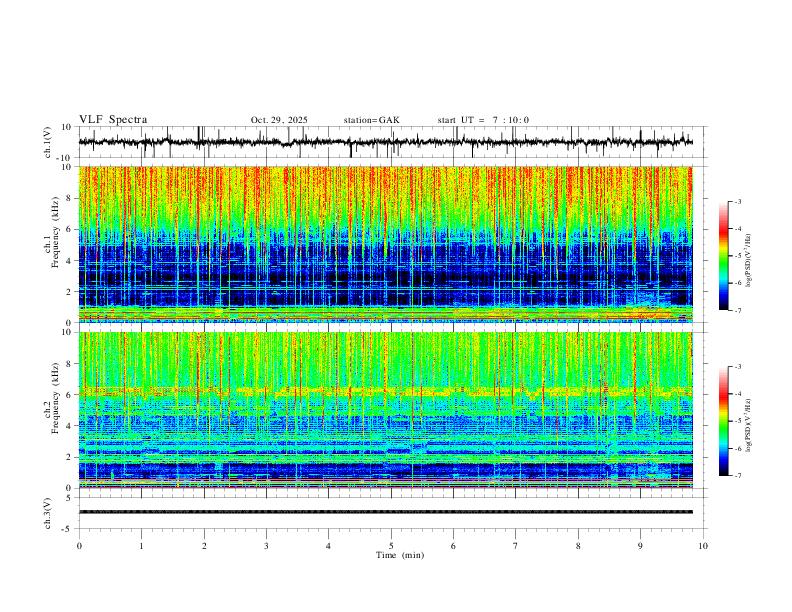792x612 pixels.
Task: Click the ch.1 colorbar "log(PSD)(V²/Hz)" label
Action: tap(749, 261)
